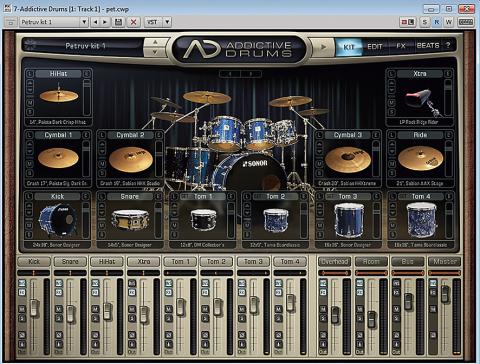
Task: Open the edit (E) button on Ride slot
Action: pos(449,135)
